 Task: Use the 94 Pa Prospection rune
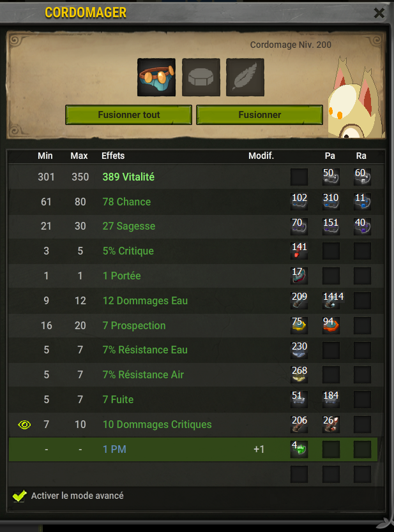point(331,325)
